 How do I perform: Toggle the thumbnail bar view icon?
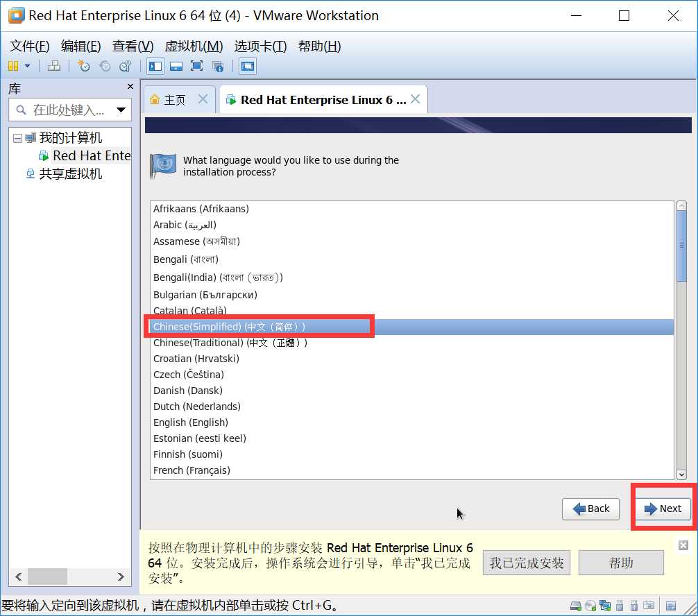click(x=176, y=67)
